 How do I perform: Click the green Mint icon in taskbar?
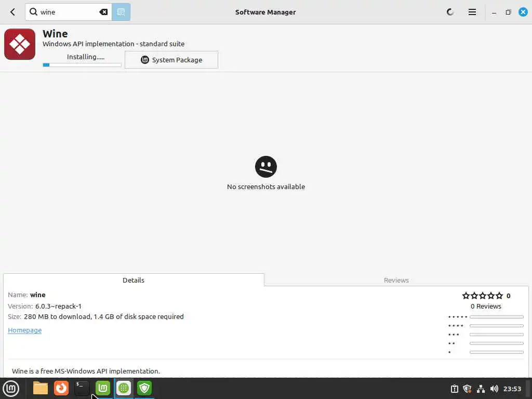(x=103, y=388)
